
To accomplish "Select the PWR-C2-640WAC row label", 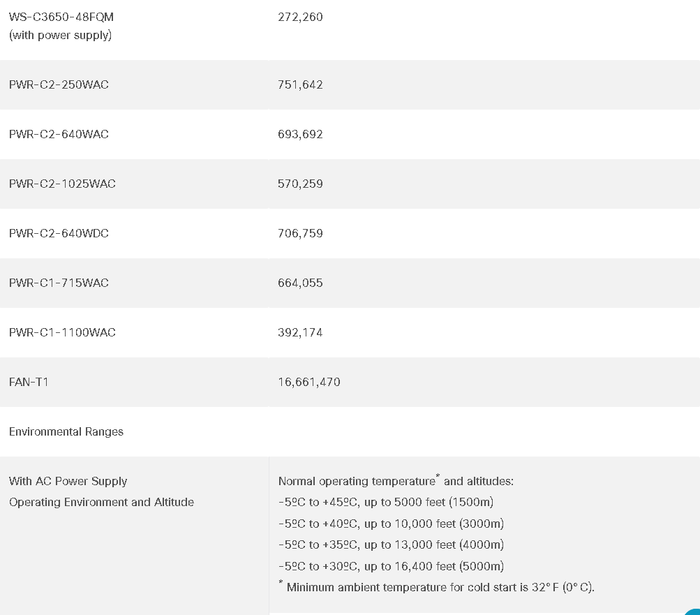I will (59, 134).
